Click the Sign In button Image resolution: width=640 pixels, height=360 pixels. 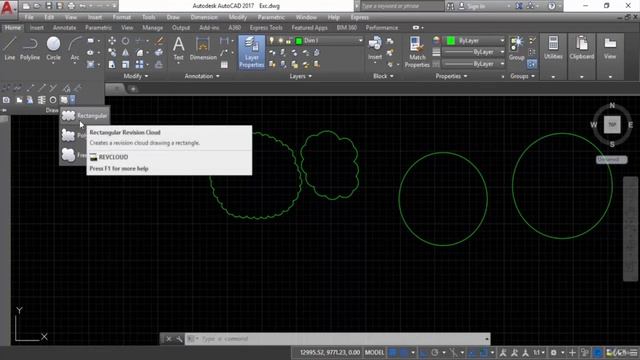476,6
